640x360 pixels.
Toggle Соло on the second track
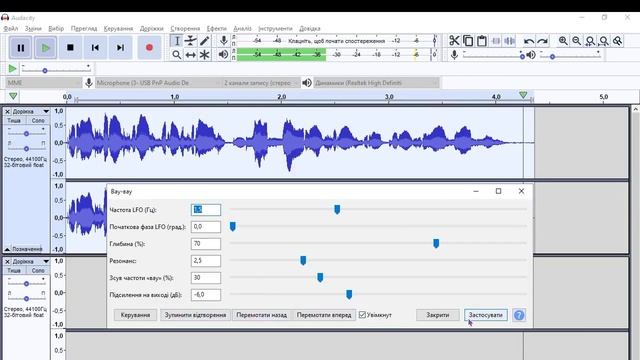point(38,271)
